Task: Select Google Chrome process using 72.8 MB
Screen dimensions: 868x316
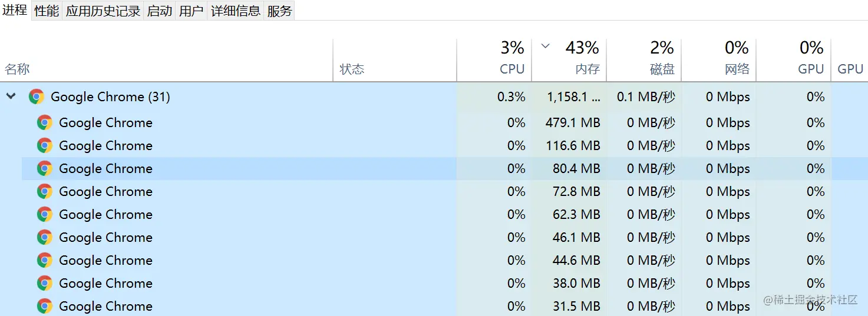Action: tap(105, 191)
